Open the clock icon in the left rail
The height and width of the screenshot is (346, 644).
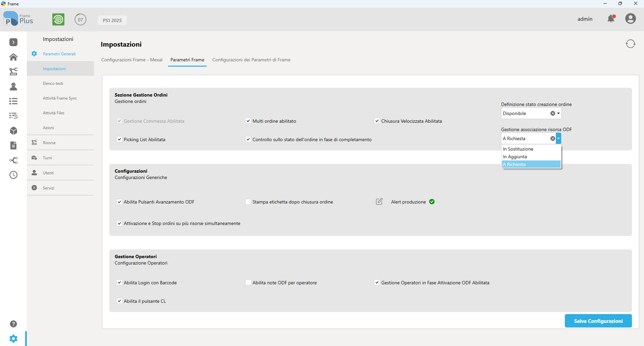coord(13,175)
